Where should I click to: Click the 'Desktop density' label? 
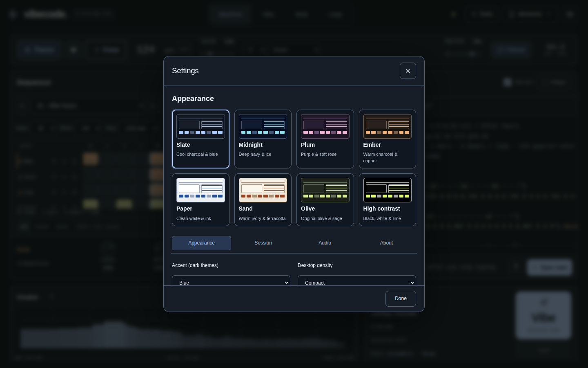[x=315, y=265]
